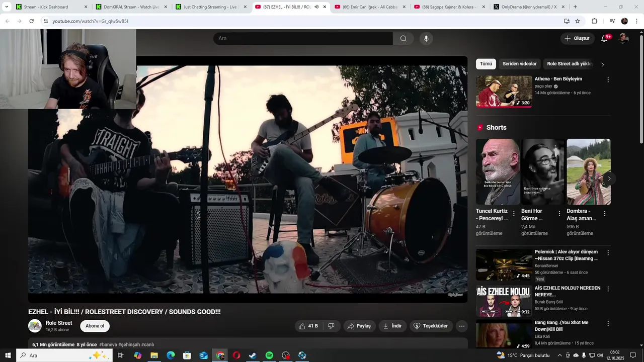Open the Polemick Nissan 370z clip thumbnail

tap(504, 264)
